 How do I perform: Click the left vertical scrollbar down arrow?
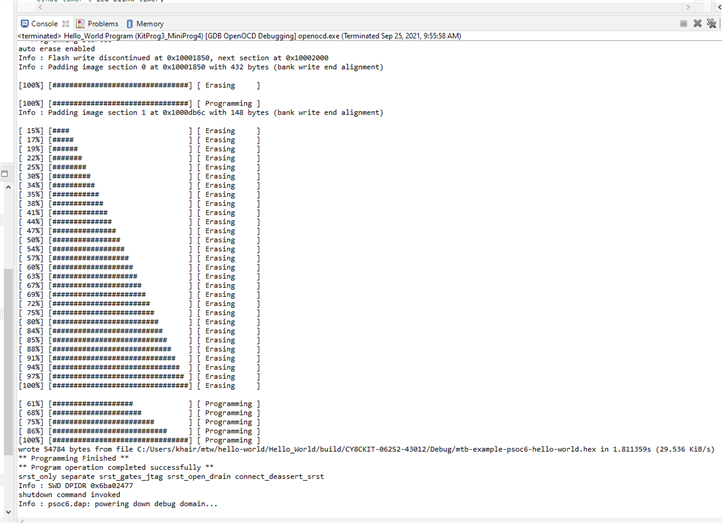(8, 512)
